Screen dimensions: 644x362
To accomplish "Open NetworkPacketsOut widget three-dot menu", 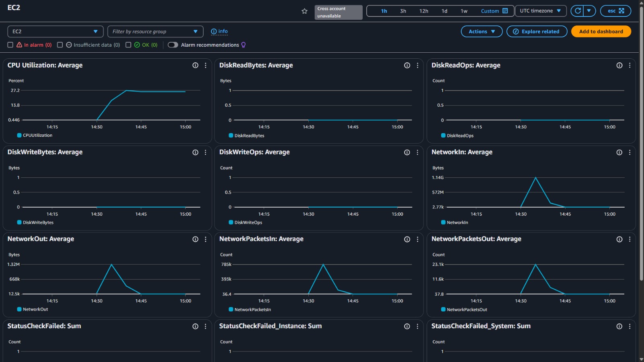I will pos(630,239).
